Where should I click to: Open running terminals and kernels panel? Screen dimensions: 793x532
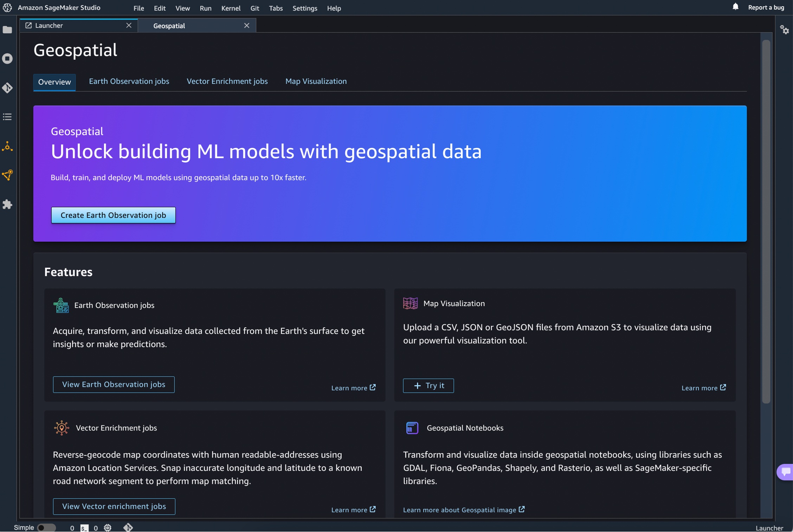7,59
